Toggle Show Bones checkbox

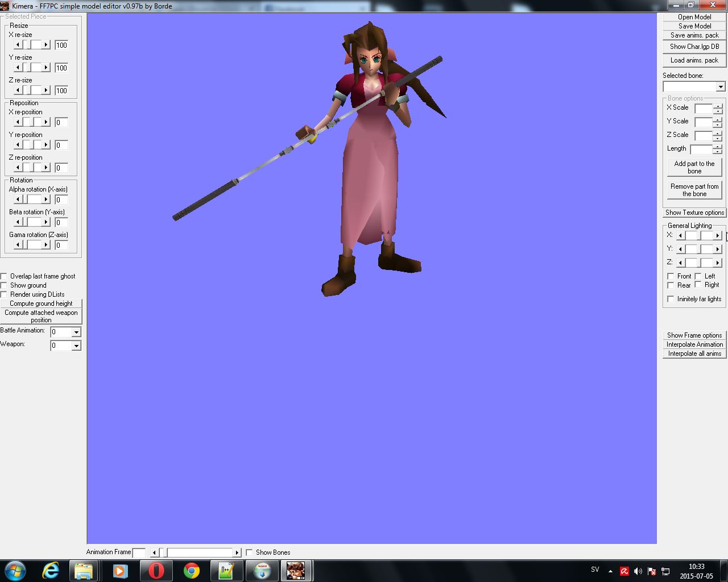[249, 552]
